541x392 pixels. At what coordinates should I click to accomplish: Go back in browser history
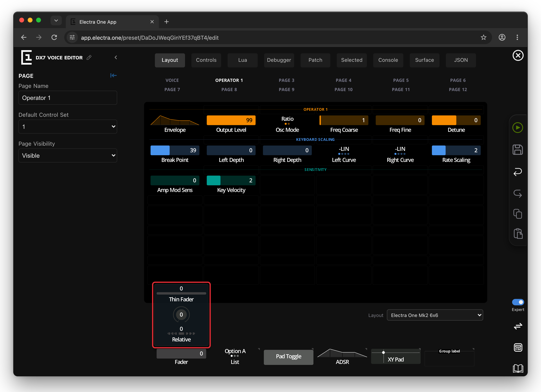[24, 38]
